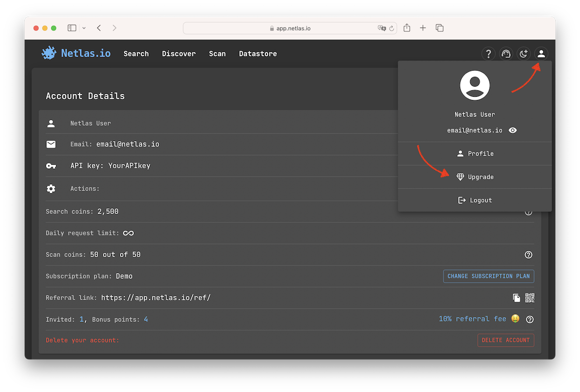The height and width of the screenshot is (392, 580).
Task: Show email with the eye icon
Action: point(513,131)
